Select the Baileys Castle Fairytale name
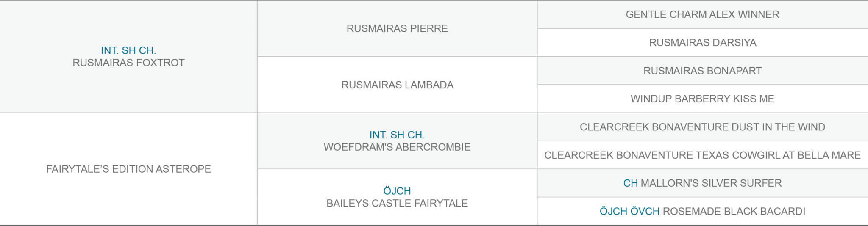Screen dimensions: 868x226 (397, 203)
